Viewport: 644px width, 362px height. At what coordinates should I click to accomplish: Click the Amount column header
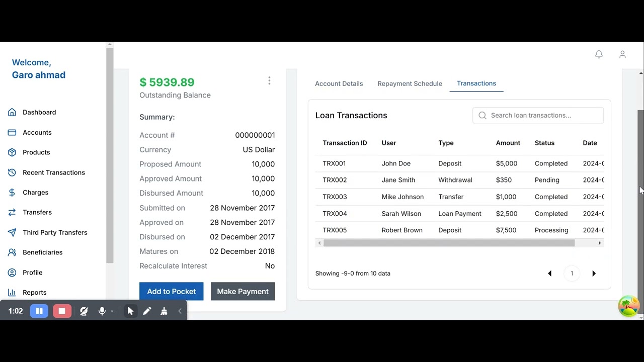(508, 143)
